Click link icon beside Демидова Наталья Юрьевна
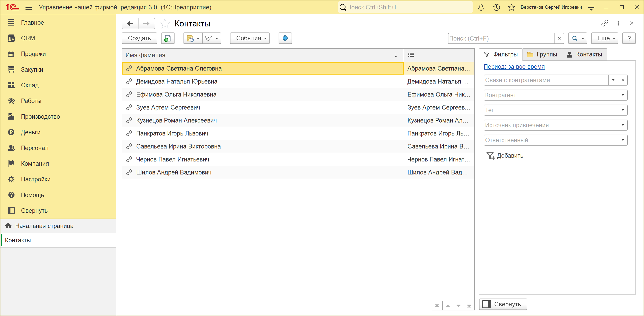 tap(129, 81)
